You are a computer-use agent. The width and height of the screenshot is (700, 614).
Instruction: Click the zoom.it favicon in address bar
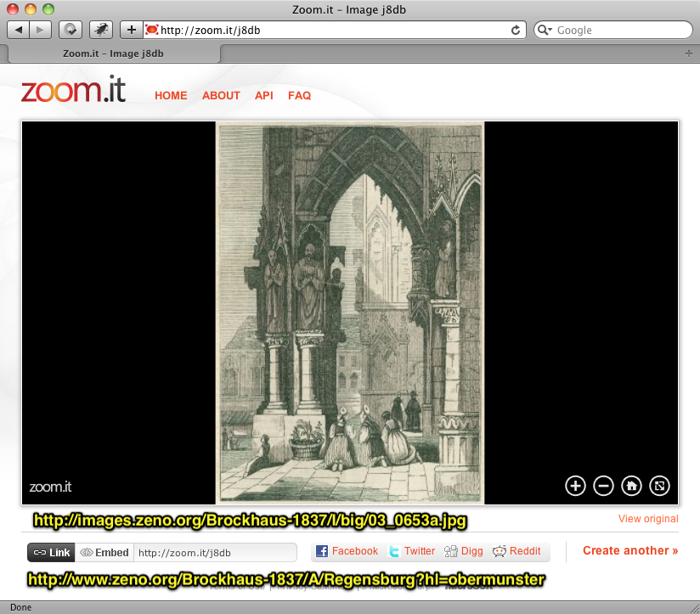152,30
